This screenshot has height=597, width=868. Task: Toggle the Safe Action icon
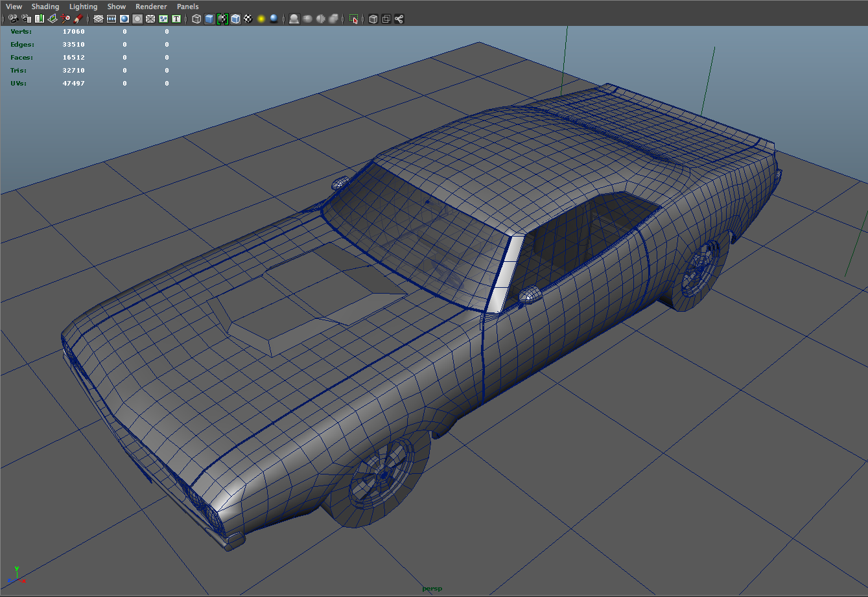[x=163, y=19]
